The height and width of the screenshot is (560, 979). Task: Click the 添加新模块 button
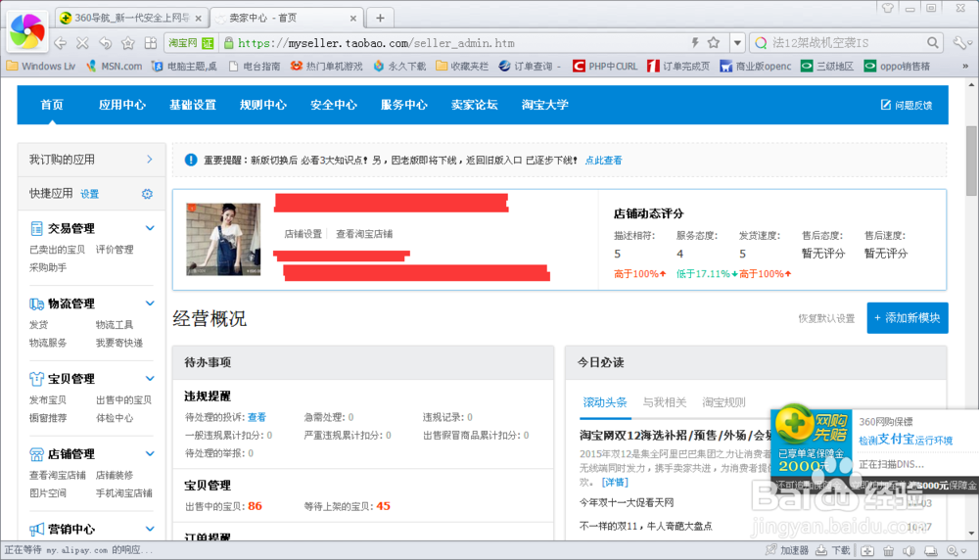tap(908, 318)
